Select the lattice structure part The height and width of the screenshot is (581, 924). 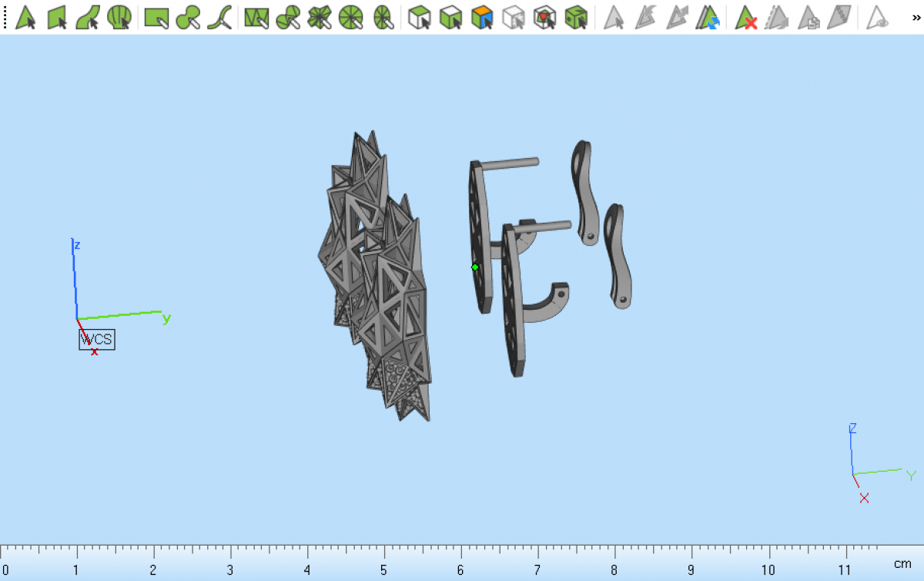[x=377, y=277]
